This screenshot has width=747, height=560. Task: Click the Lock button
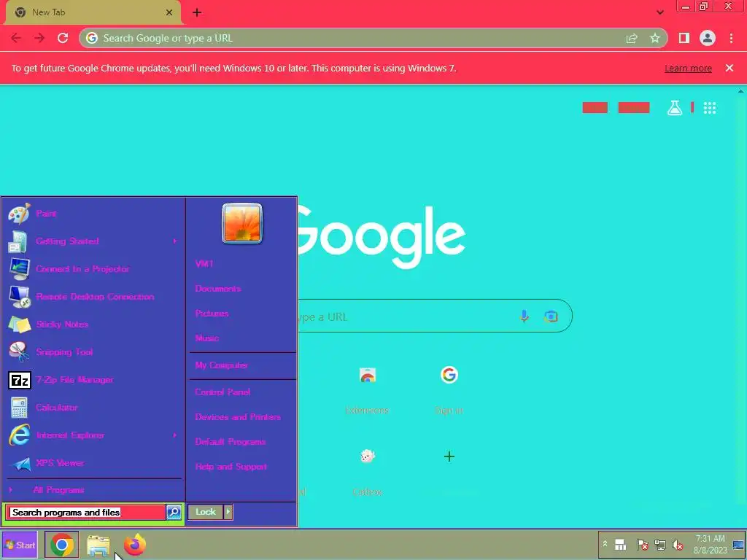[206, 512]
